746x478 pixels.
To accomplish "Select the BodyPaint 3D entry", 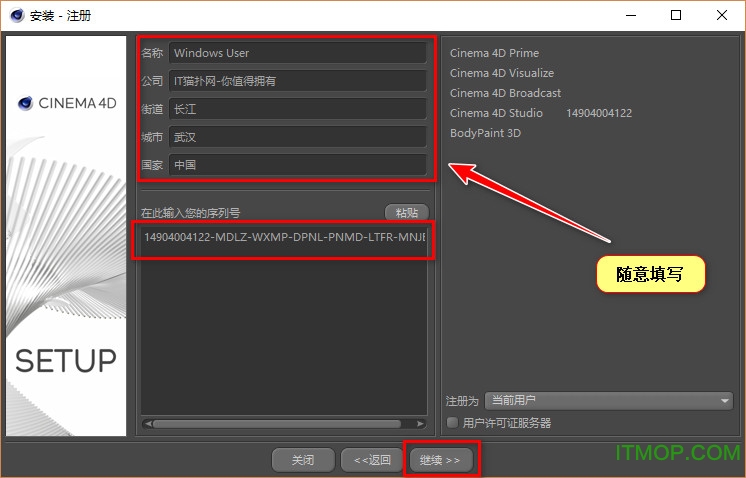I will tap(485, 133).
